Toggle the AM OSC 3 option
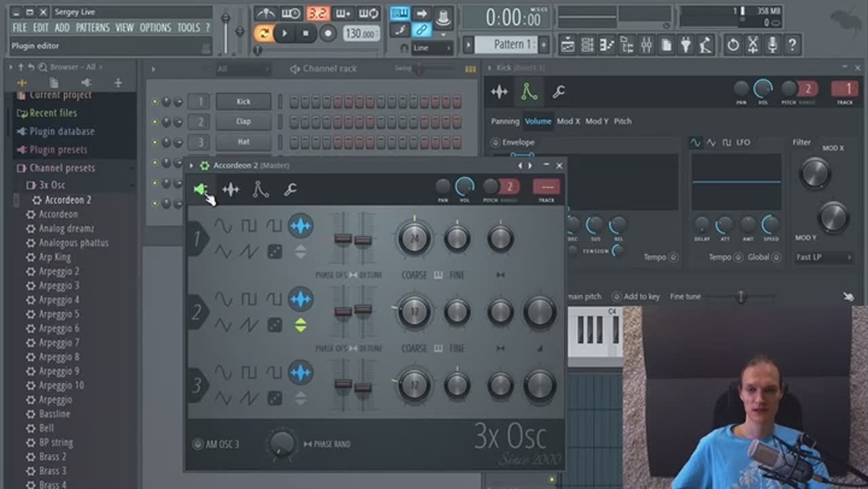Viewport: 868px width, 489px height. (x=198, y=444)
